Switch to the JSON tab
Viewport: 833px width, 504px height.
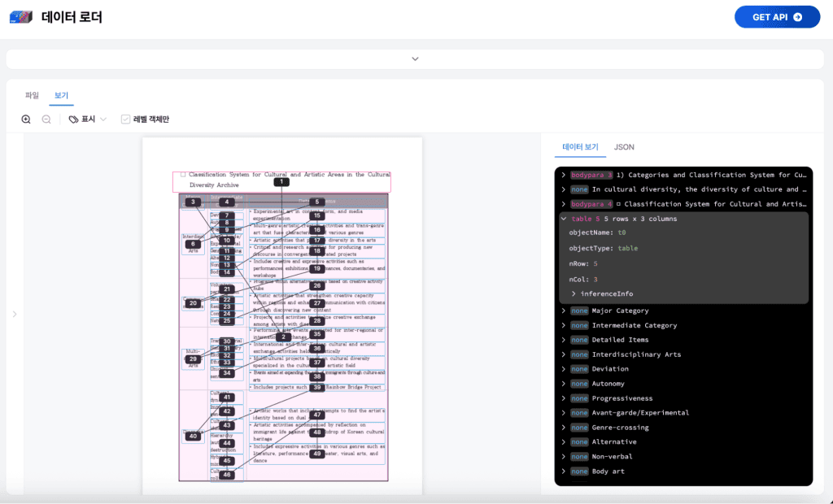[624, 147]
